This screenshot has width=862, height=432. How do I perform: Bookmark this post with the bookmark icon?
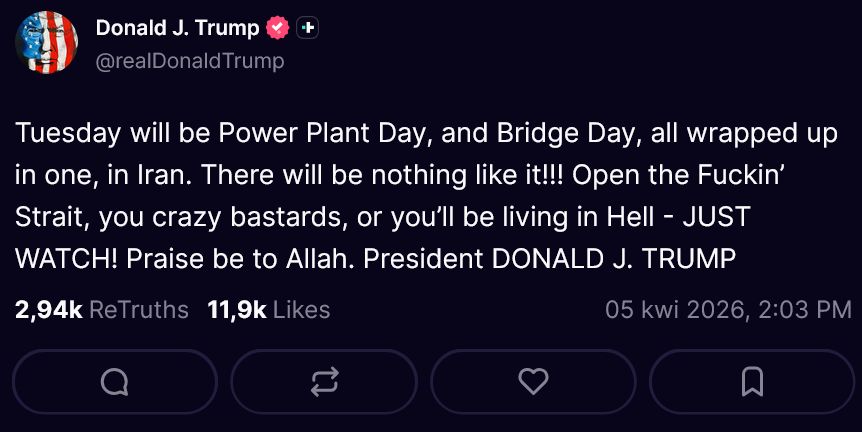(x=752, y=381)
